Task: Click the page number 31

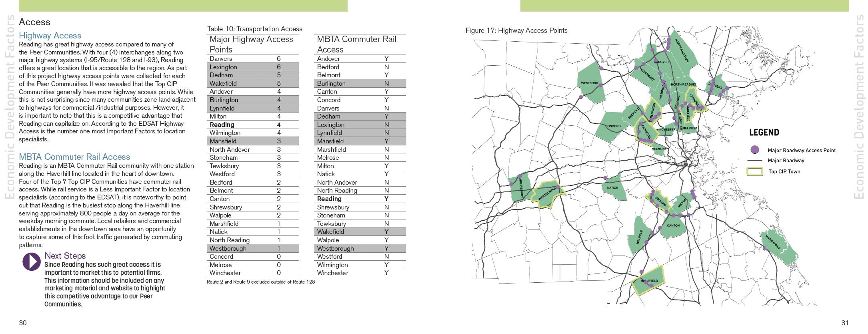Action: click(845, 323)
